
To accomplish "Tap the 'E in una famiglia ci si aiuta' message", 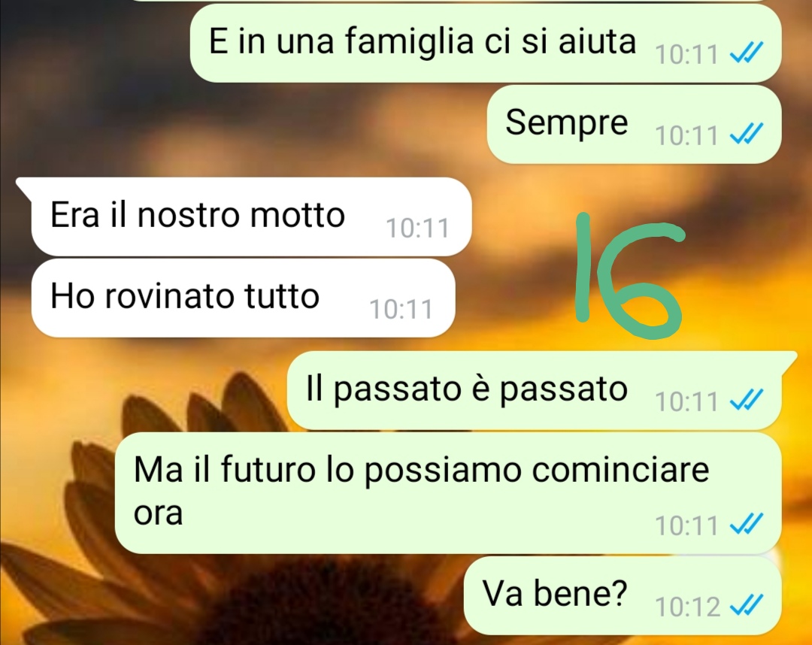I will (x=485, y=43).
